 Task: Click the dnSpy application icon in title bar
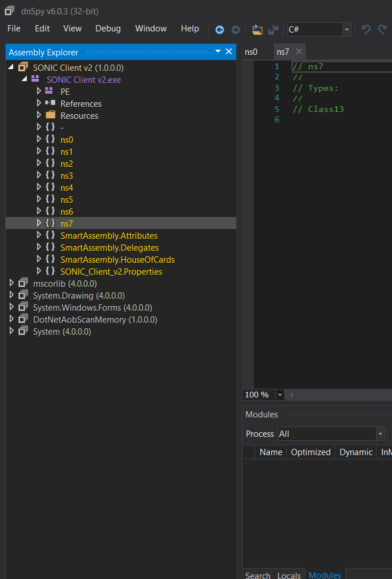(x=10, y=11)
